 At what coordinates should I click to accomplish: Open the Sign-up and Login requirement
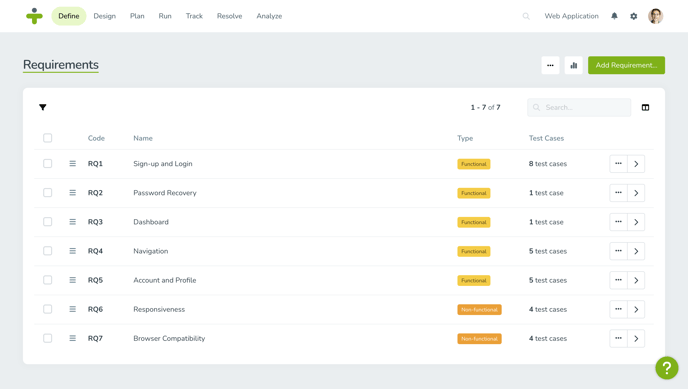coord(163,164)
